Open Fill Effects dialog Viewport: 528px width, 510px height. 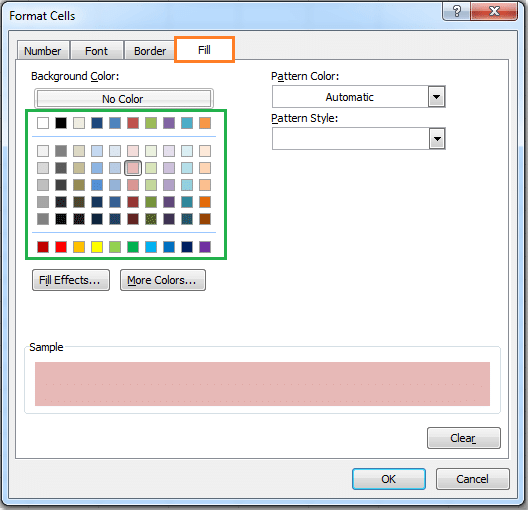click(x=71, y=280)
